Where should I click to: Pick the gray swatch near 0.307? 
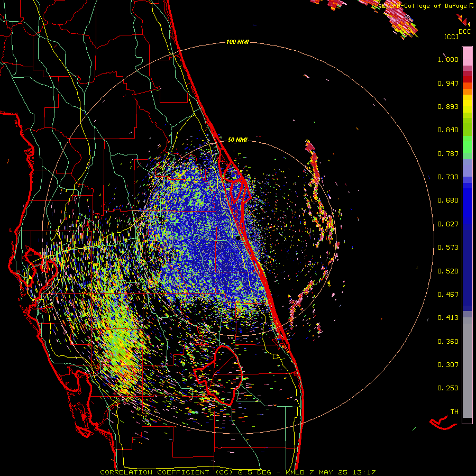467,369
